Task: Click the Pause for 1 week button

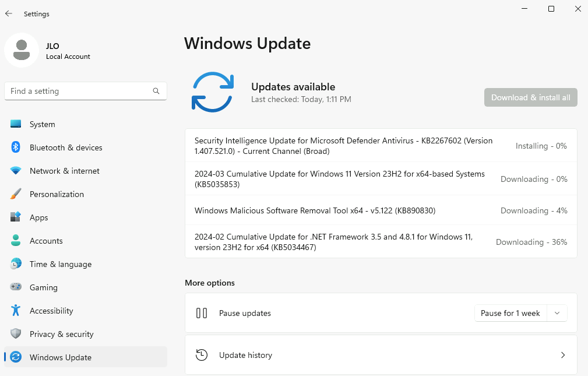Action: 510,313
